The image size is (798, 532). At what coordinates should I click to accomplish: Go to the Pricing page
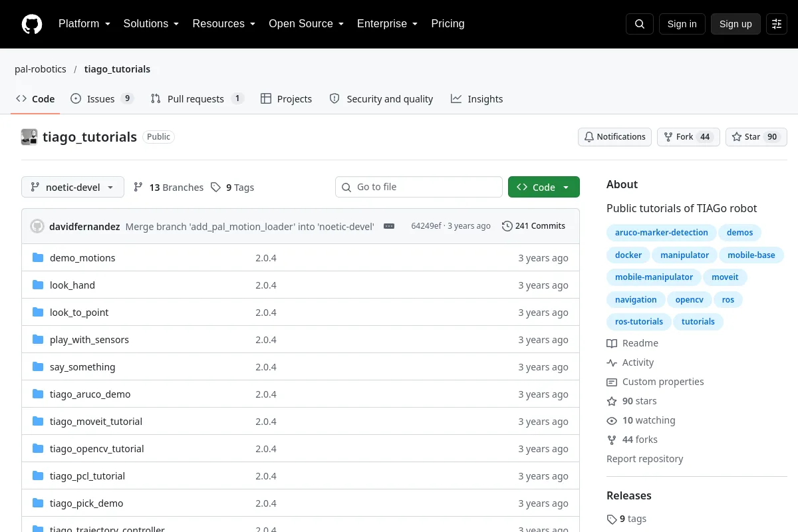tap(448, 24)
